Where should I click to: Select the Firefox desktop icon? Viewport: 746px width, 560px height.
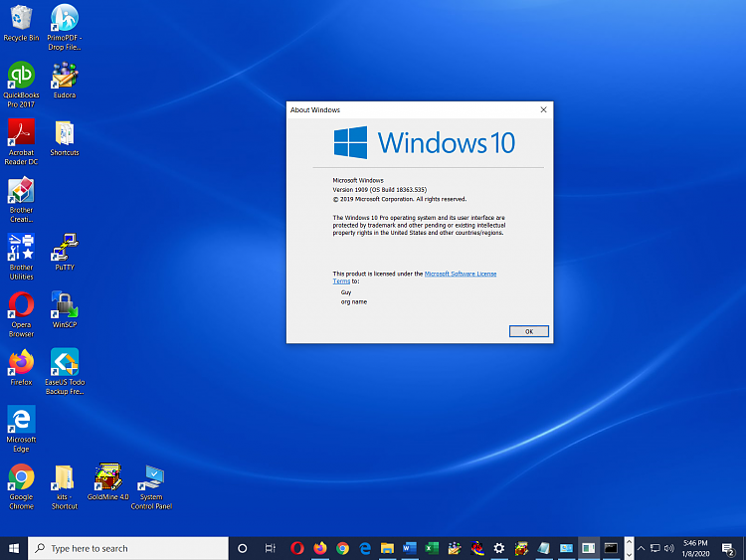point(21,367)
